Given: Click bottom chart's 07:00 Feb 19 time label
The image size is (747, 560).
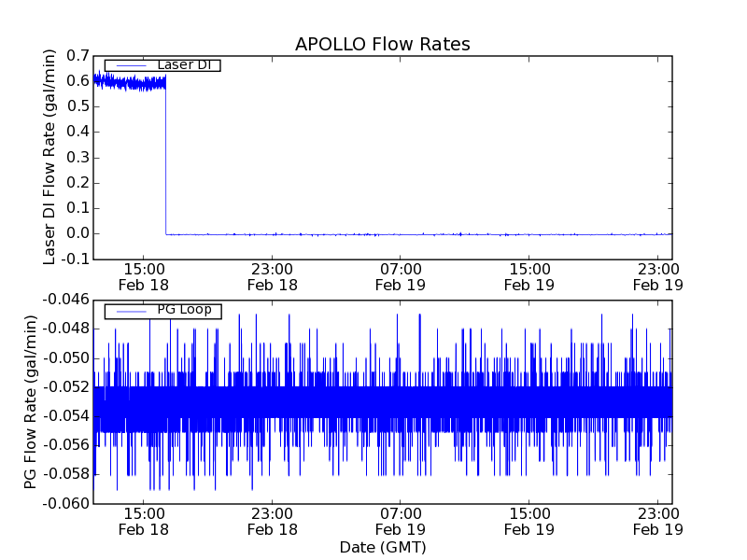Looking at the screenshot, I should (401, 522).
